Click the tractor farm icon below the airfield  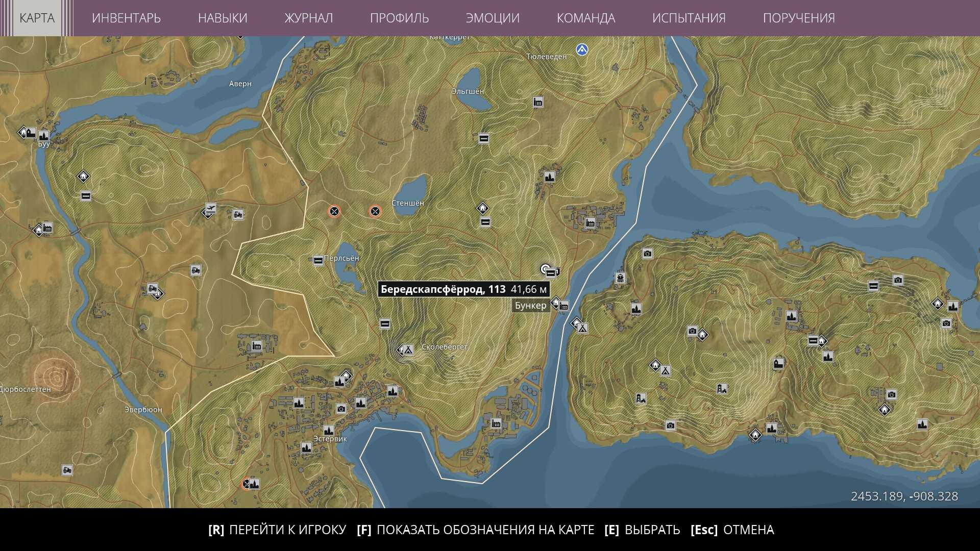pyautogui.click(x=195, y=270)
